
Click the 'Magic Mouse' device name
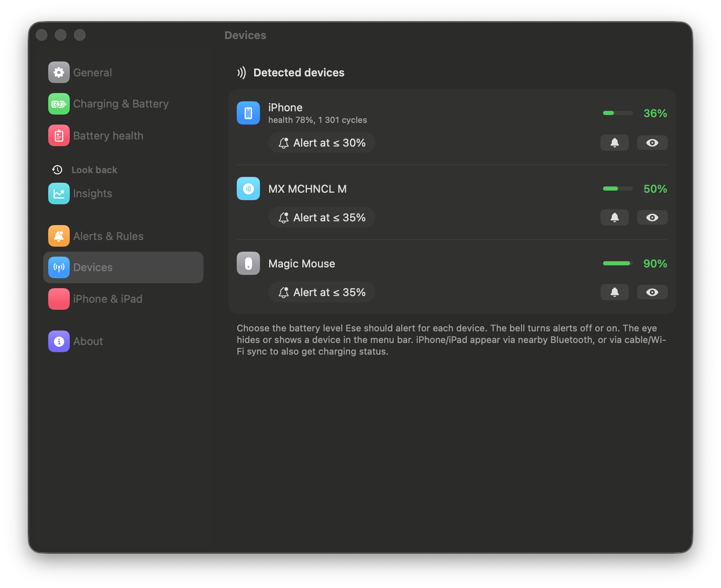point(302,264)
